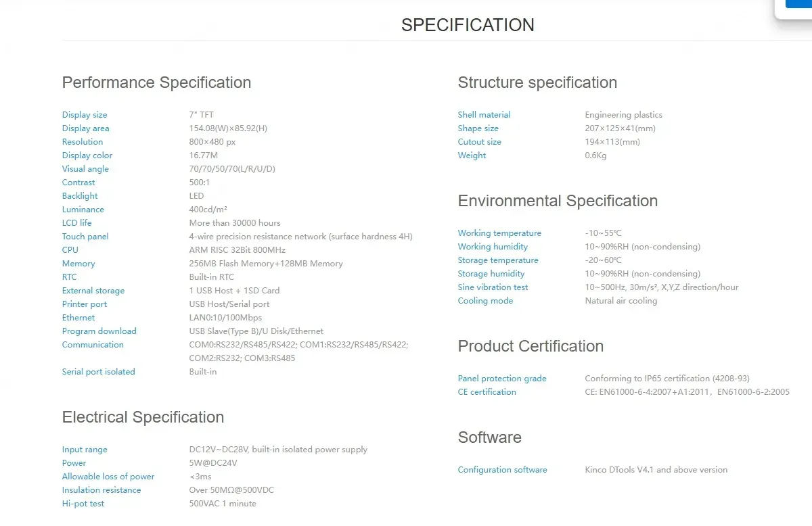Click the Sine vibration test label
Screen dimensions: 812x526
pyautogui.click(x=493, y=287)
